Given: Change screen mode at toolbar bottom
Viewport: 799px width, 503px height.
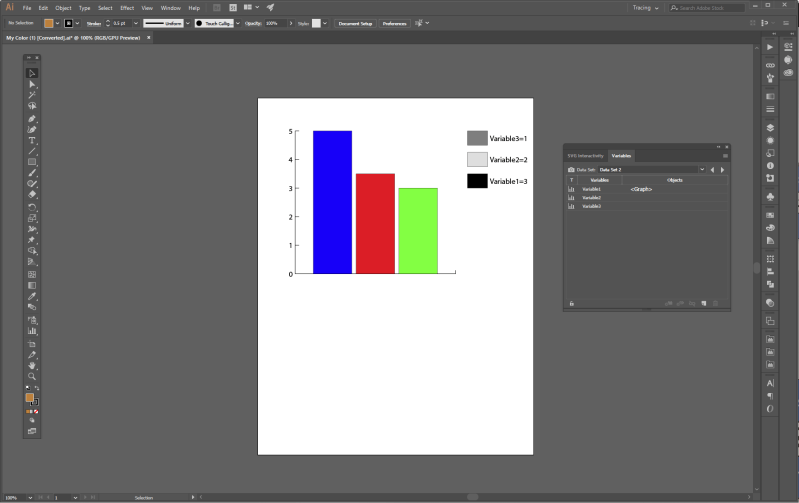Looking at the screenshot, I should coord(32,431).
